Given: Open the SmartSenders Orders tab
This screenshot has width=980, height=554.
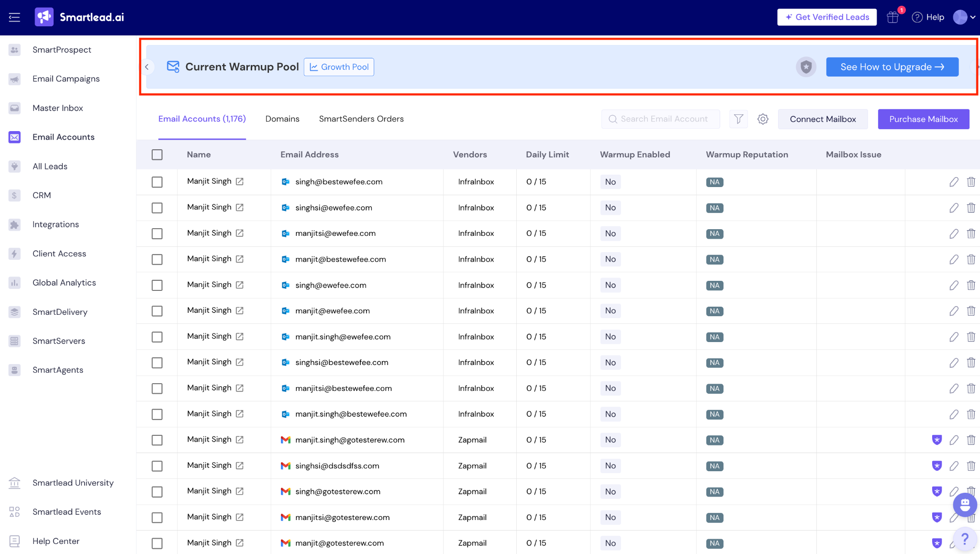Looking at the screenshot, I should [x=361, y=119].
